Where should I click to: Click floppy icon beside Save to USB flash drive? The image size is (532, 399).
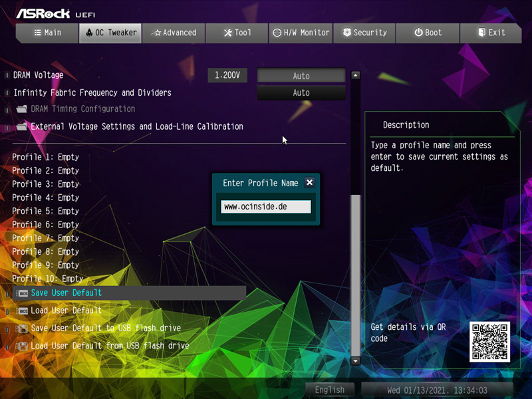(22, 329)
